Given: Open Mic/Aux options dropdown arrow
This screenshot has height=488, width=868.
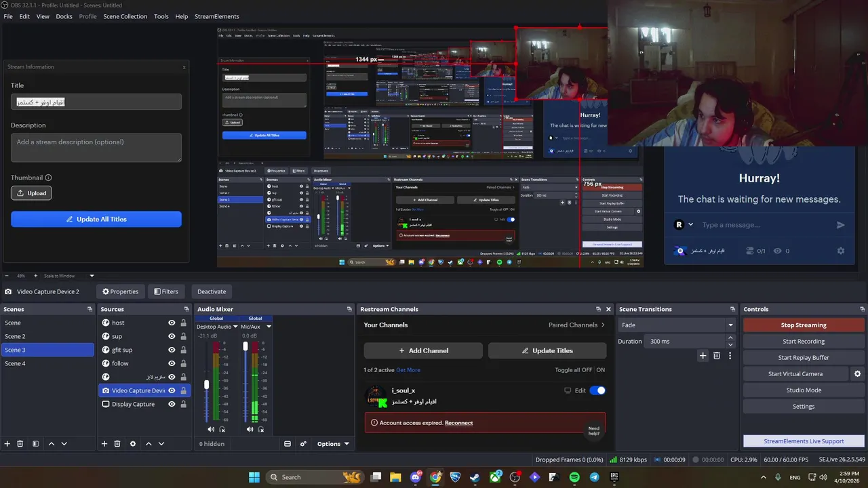Looking at the screenshot, I should (x=269, y=327).
